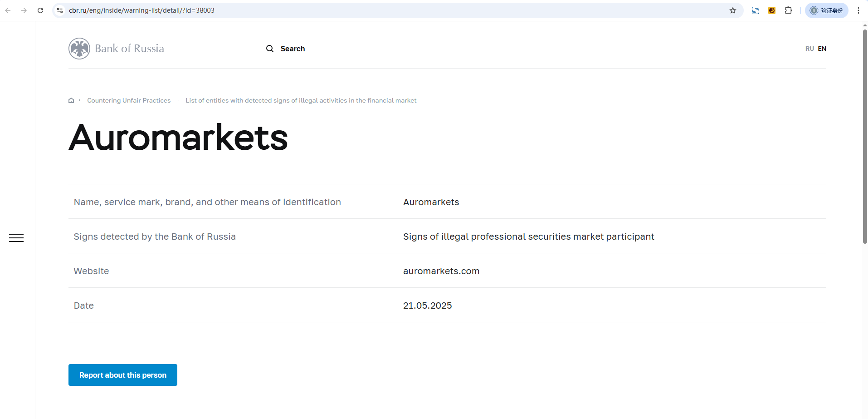The height and width of the screenshot is (419, 868).
Task: View site information icon in address bar
Action: (x=60, y=10)
